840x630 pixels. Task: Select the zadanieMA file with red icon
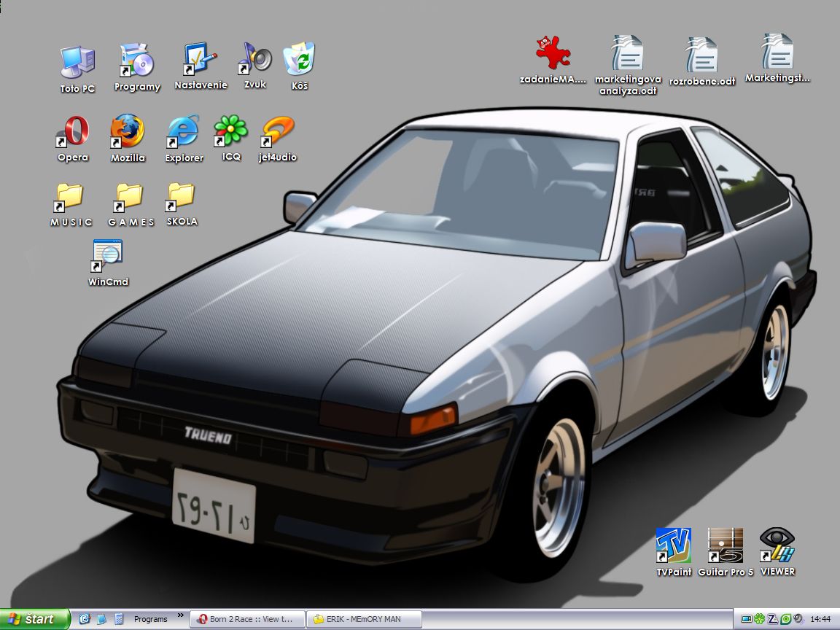(x=553, y=60)
